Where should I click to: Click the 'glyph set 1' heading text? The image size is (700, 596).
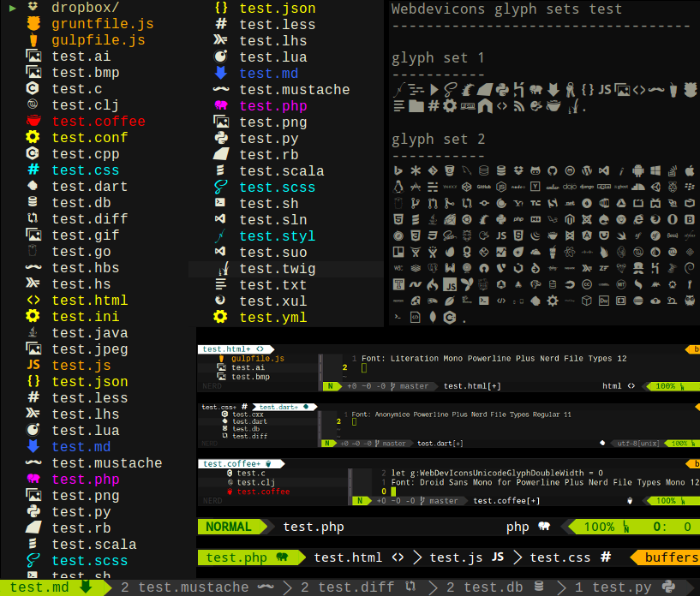click(438, 58)
